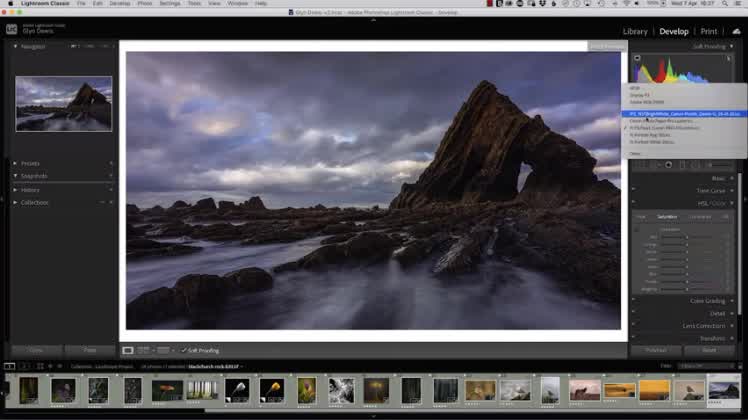Image resolution: width=748 pixels, height=420 pixels.
Task: Switch to Grid view from filmstrip bar
Action: tap(40, 367)
